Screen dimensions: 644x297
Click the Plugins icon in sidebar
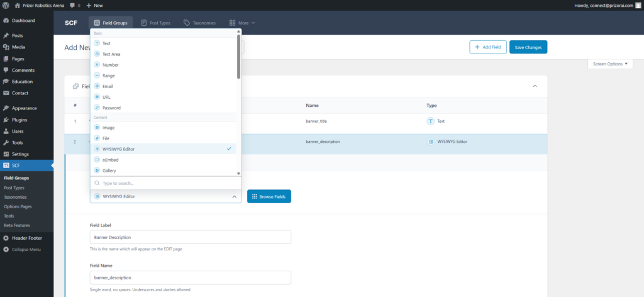pyautogui.click(x=6, y=120)
